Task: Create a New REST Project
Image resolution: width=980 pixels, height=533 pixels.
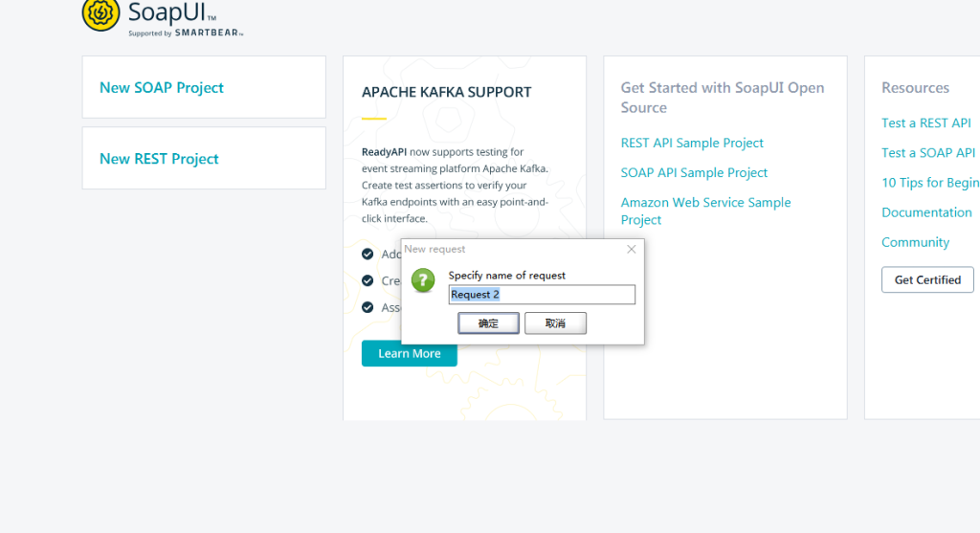Action: tap(160, 159)
